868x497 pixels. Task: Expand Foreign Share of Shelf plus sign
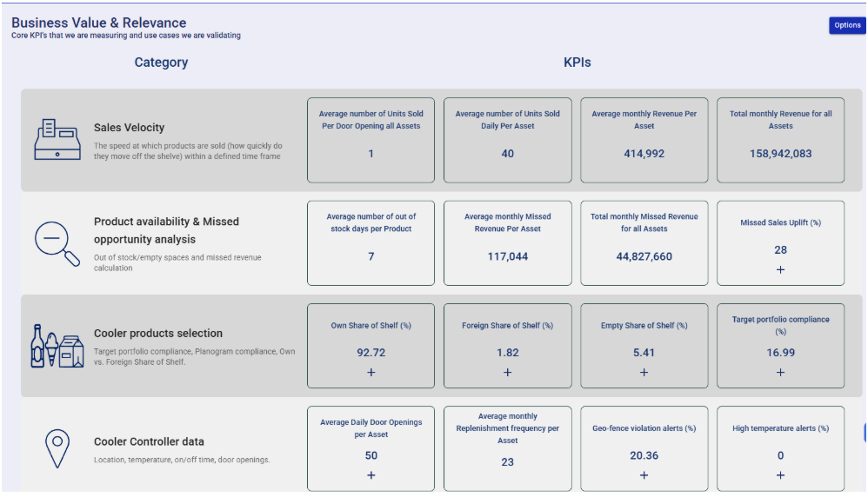(507, 372)
